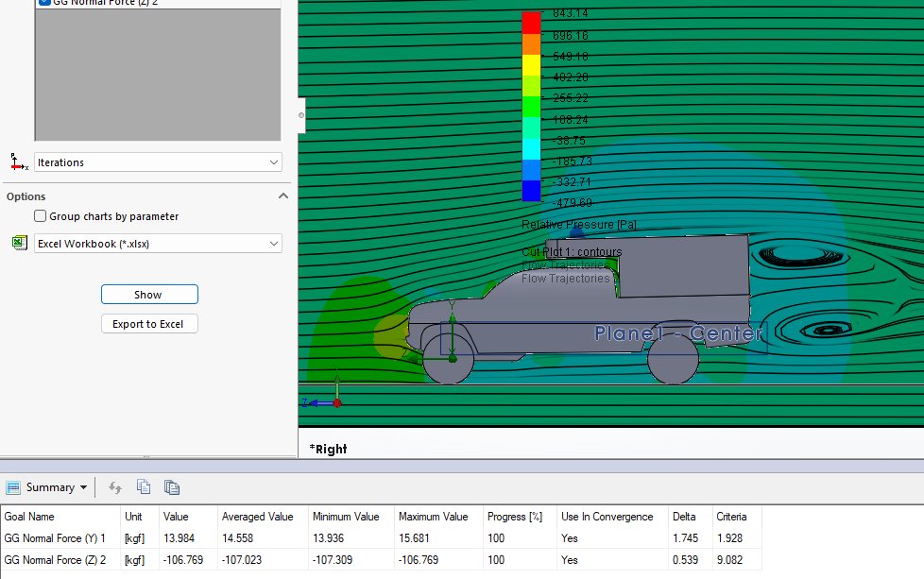Click the legend value 843.14
The height and width of the screenshot is (579, 924).
(571, 13)
